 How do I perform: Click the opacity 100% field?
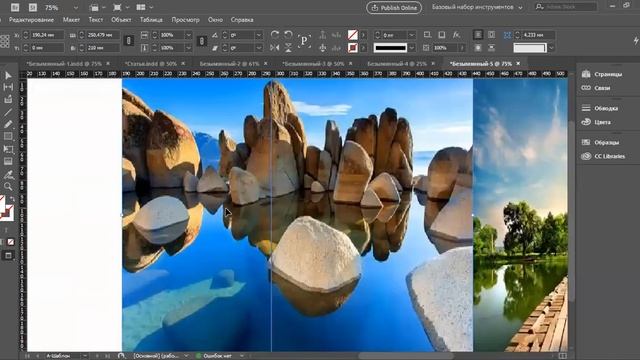click(x=445, y=48)
